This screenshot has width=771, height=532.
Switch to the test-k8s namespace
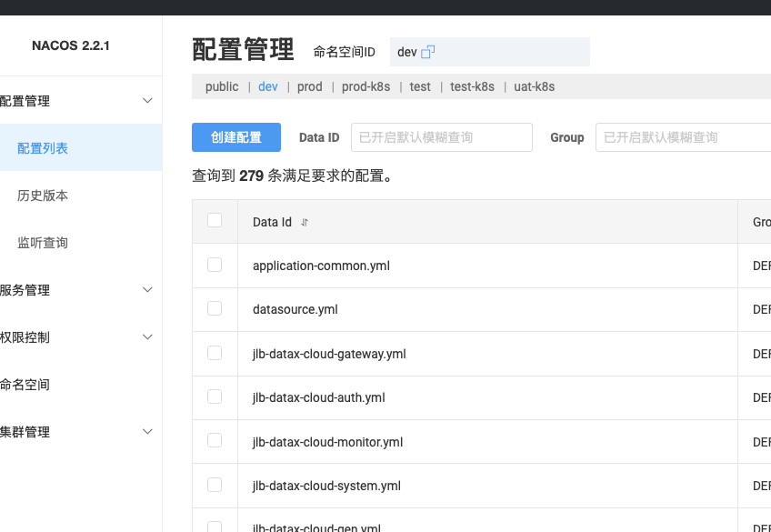472,86
